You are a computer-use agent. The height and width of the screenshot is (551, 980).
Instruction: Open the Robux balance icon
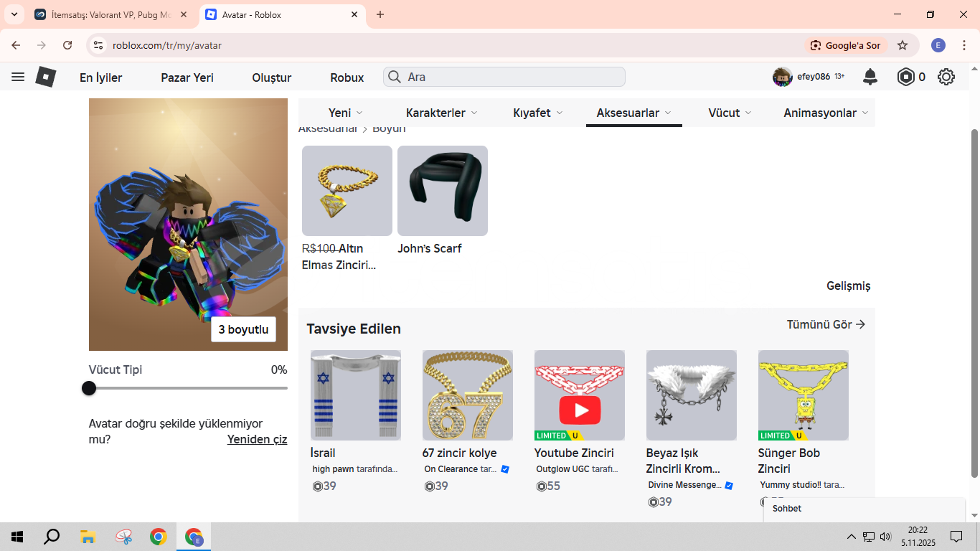pos(906,77)
